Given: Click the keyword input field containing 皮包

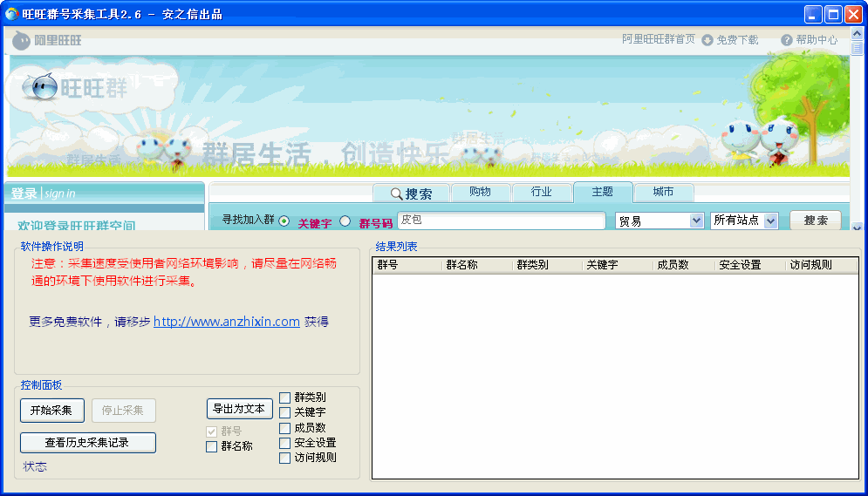Looking at the screenshot, I should pyautogui.click(x=502, y=221).
